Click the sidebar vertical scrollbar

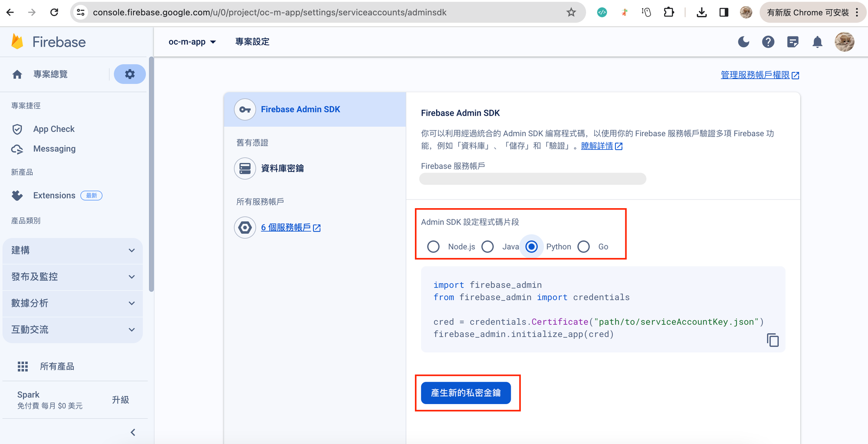[x=151, y=173]
